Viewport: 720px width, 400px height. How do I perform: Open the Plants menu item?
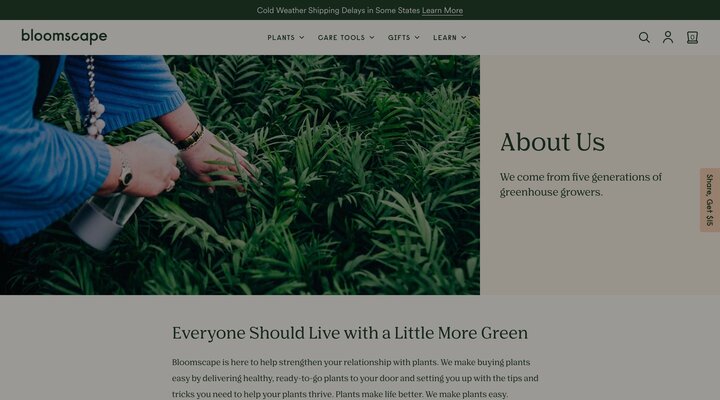tap(281, 38)
